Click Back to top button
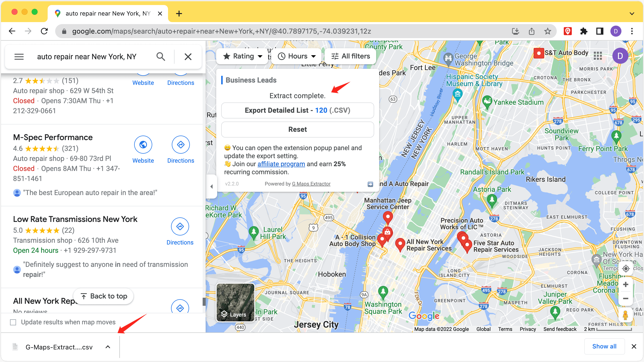 (104, 296)
